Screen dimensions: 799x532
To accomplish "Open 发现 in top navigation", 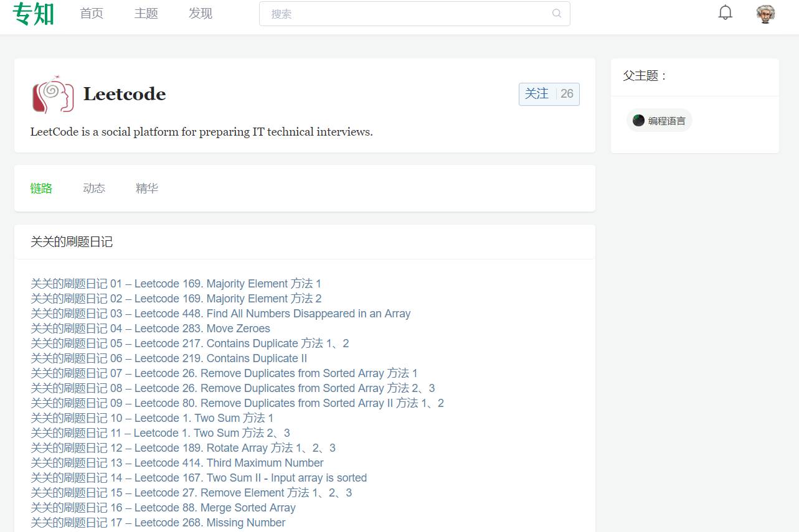I will [201, 14].
